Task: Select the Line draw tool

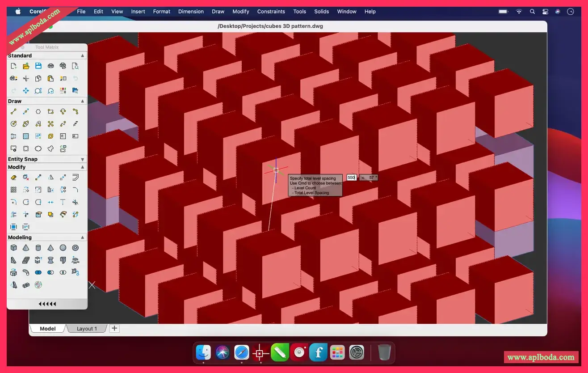Action: coord(13,111)
